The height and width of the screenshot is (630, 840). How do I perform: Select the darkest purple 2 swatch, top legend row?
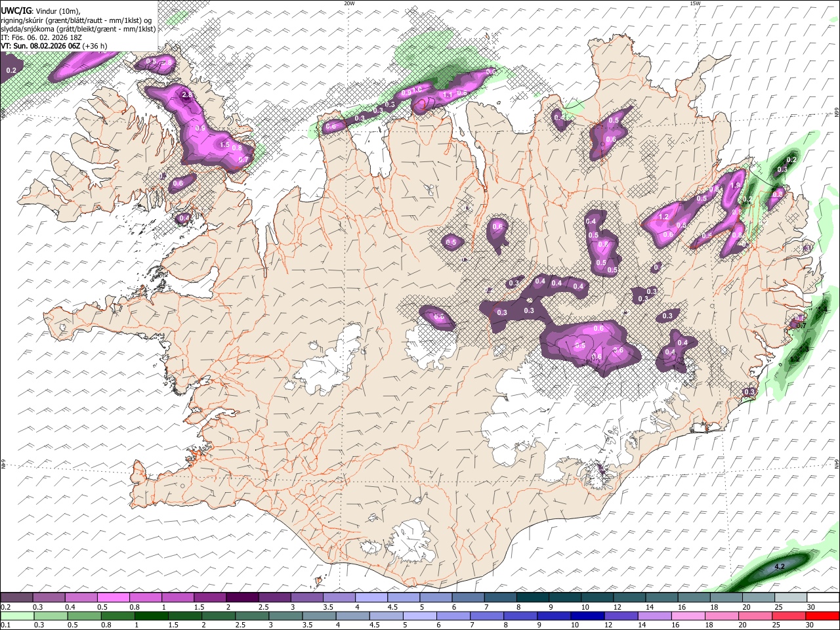[x=242, y=598]
